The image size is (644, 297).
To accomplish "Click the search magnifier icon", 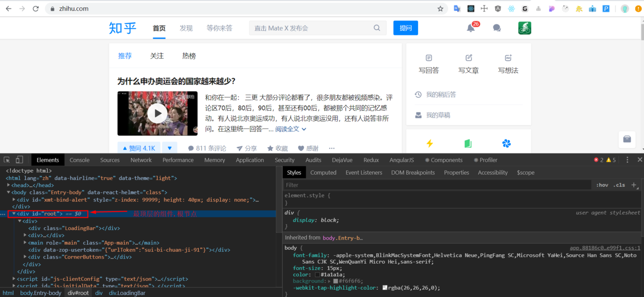I will [377, 28].
